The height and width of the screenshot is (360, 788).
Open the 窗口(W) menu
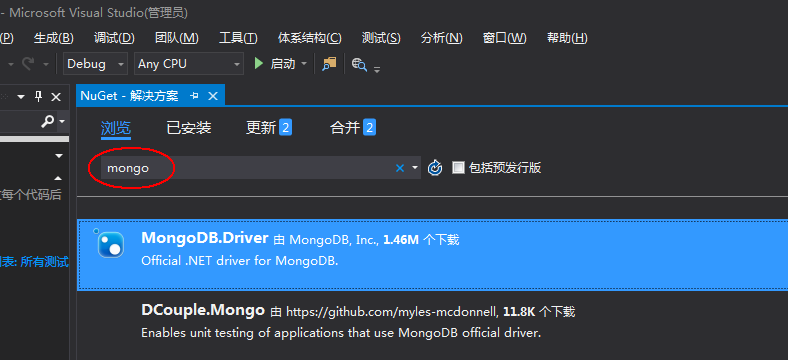[505, 38]
